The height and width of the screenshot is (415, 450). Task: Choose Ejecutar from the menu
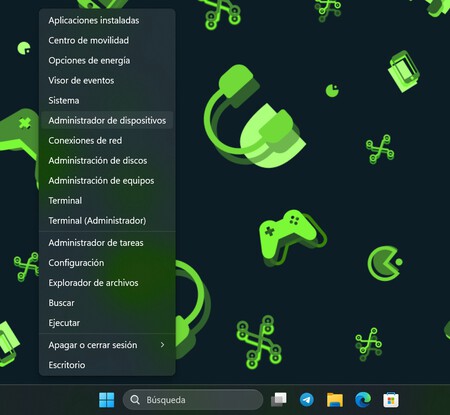(x=107, y=323)
